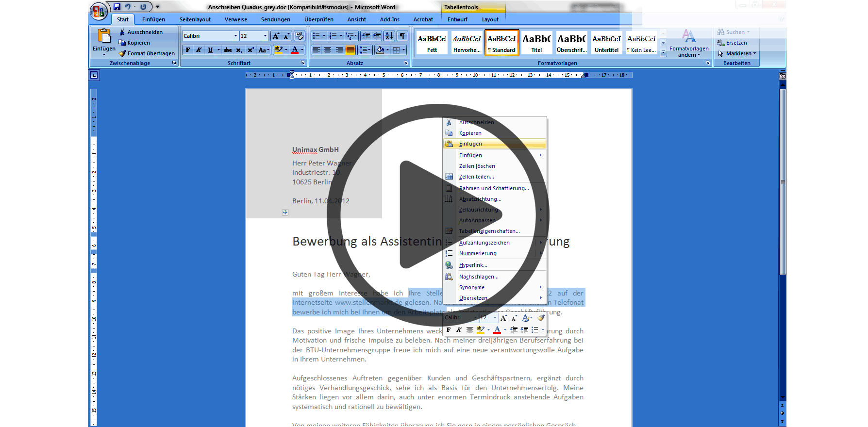Toggle italic formatting with K button

199,50
